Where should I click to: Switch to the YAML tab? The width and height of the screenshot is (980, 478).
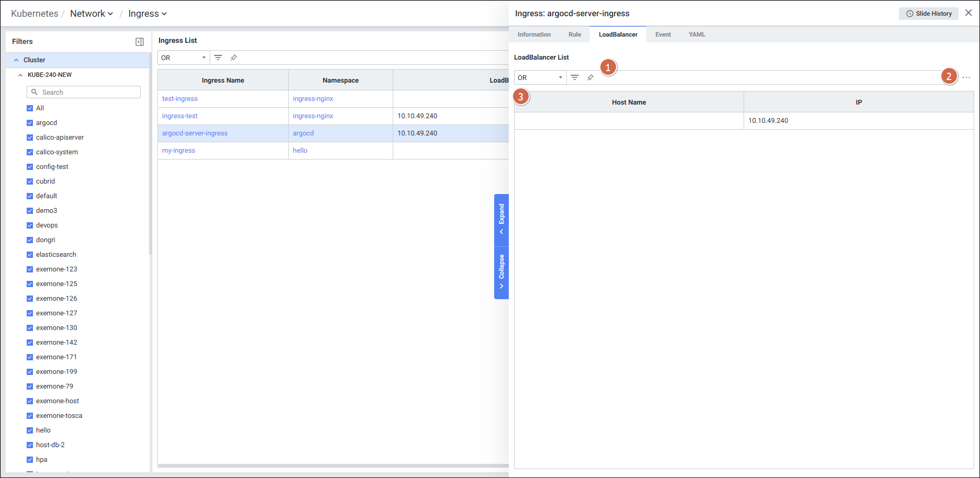[697, 35]
